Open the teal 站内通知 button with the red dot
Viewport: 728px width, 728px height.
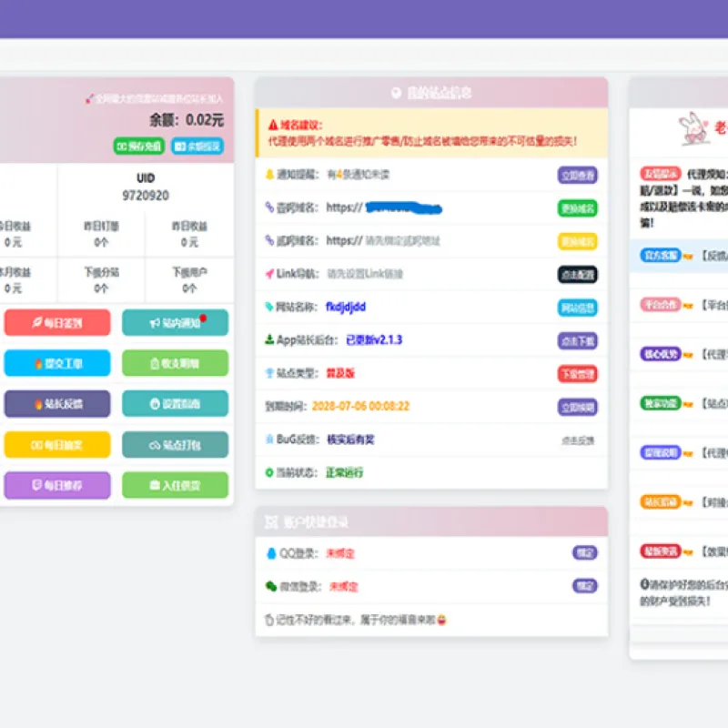click(x=175, y=323)
